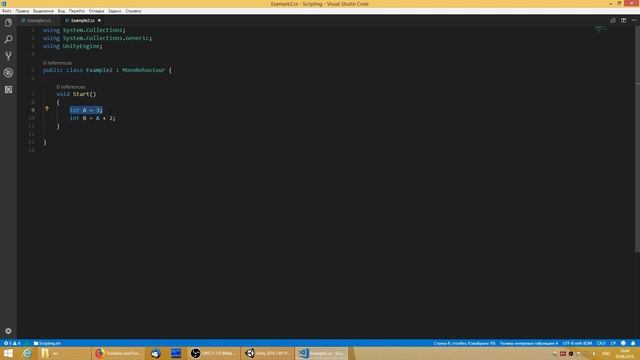The width and height of the screenshot is (640, 360).
Task: Click the Visual Studio Code taskbar item
Action: (x=321, y=353)
